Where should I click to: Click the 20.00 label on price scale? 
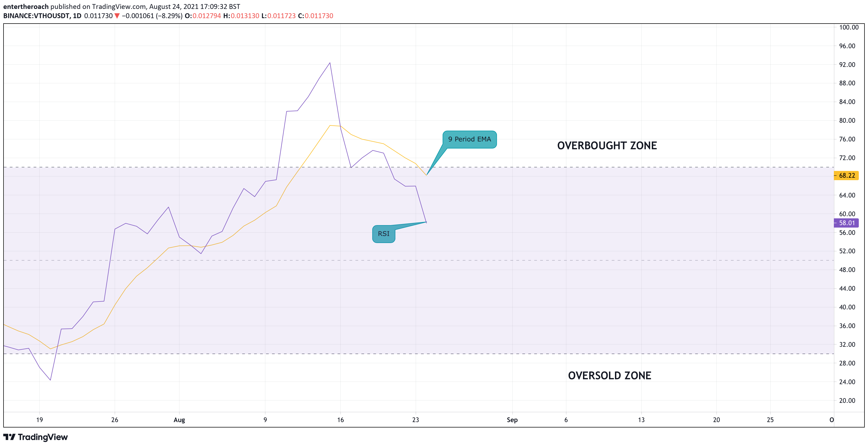point(847,400)
